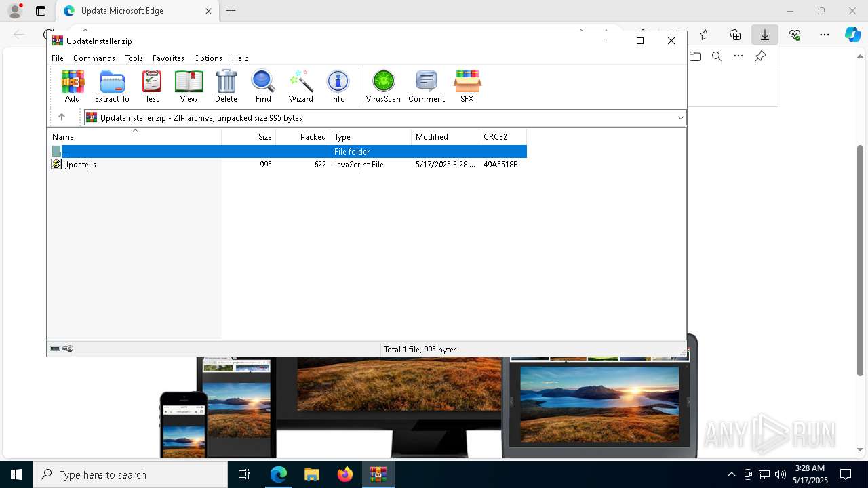Select the parent folder '..' row

(x=288, y=152)
